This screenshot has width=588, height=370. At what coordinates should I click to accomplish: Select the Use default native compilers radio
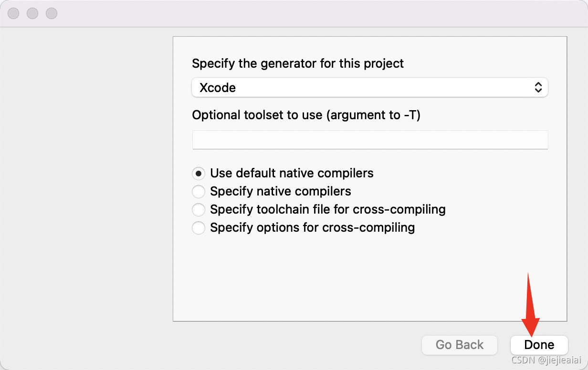(199, 173)
